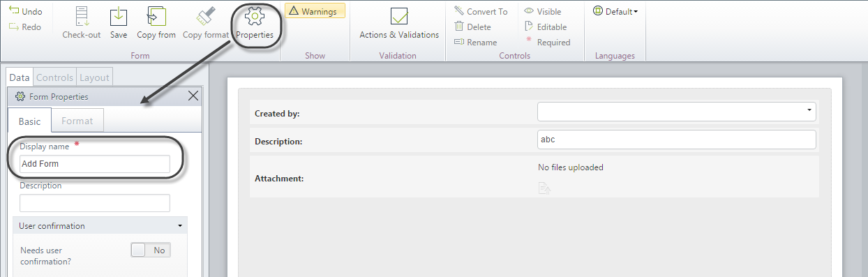The image size is (868, 277).
Task: Activate the Copy format brush
Action: pos(205,17)
